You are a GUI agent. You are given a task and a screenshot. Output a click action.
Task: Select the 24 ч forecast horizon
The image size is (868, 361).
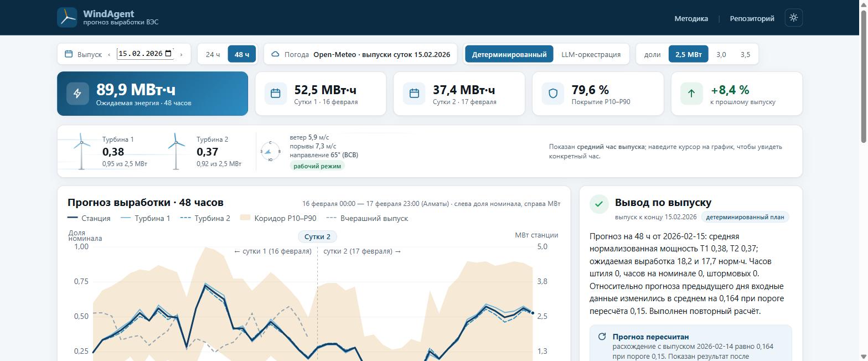click(213, 54)
